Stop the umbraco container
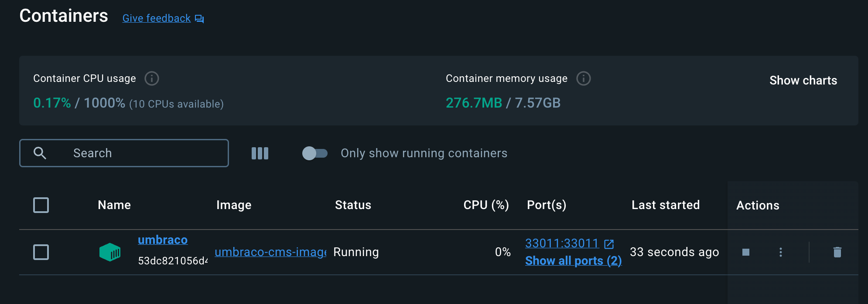Image resolution: width=868 pixels, height=304 pixels. (x=745, y=252)
